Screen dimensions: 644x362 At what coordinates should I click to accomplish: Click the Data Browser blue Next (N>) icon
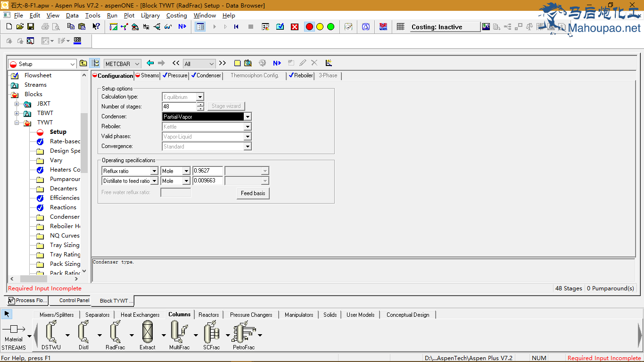277,63
